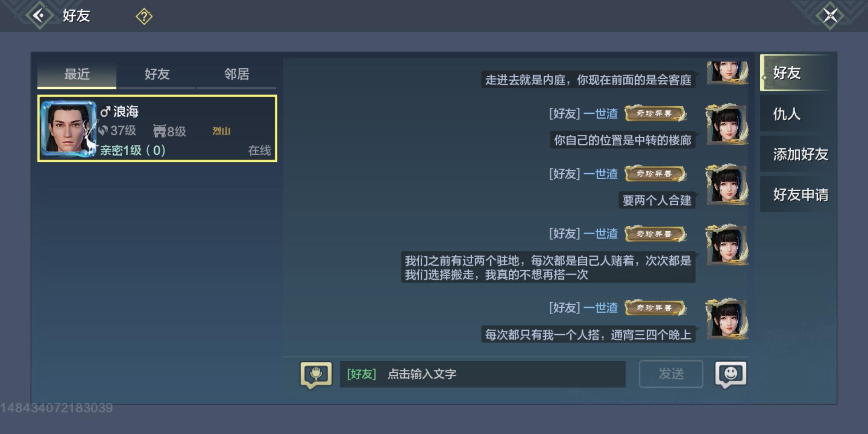The image size is (868, 434).
Task: Open 添加好友 to add a friend
Action: click(x=795, y=154)
